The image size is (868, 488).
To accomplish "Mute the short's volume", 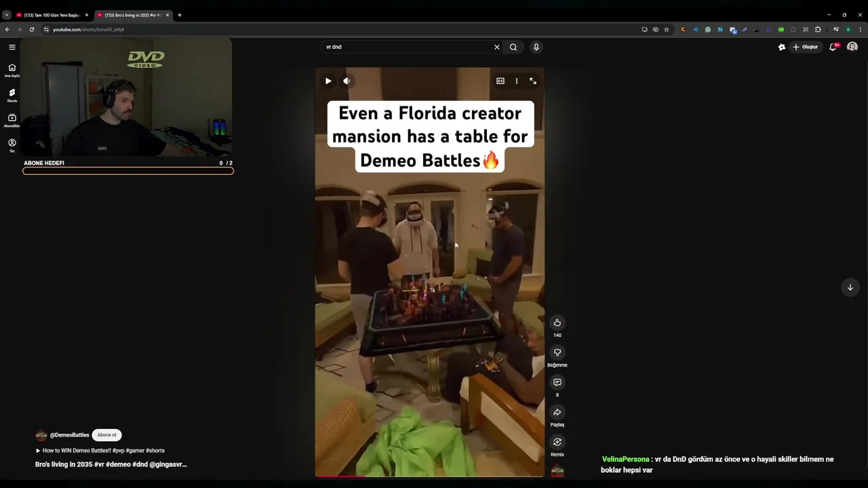I will pyautogui.click(x=347, y=81).
